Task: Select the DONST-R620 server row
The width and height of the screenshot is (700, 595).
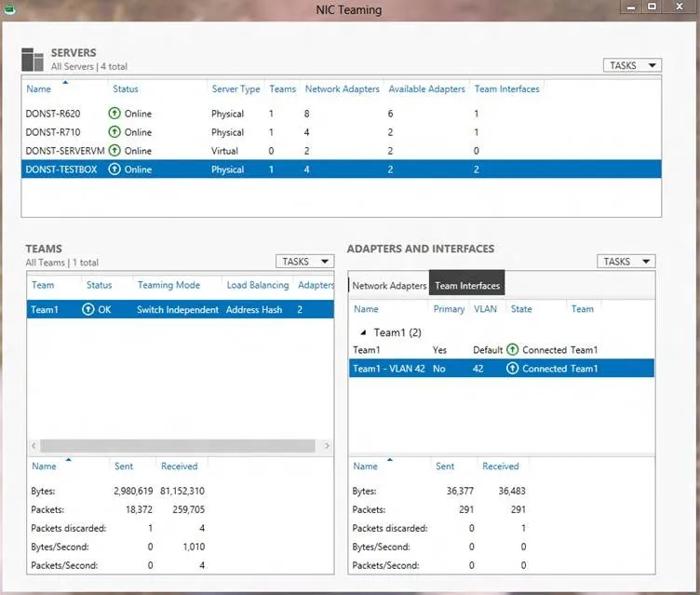Action: [342, 114]
